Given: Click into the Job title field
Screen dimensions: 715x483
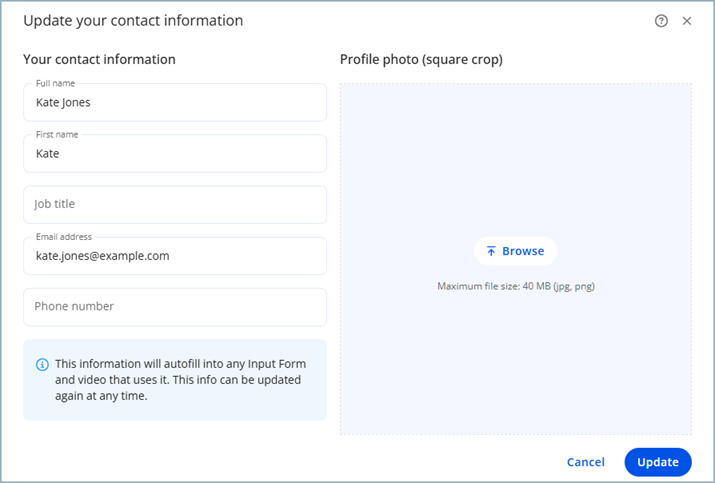Looking at the screenshot, I should click(x=175, y=204).
